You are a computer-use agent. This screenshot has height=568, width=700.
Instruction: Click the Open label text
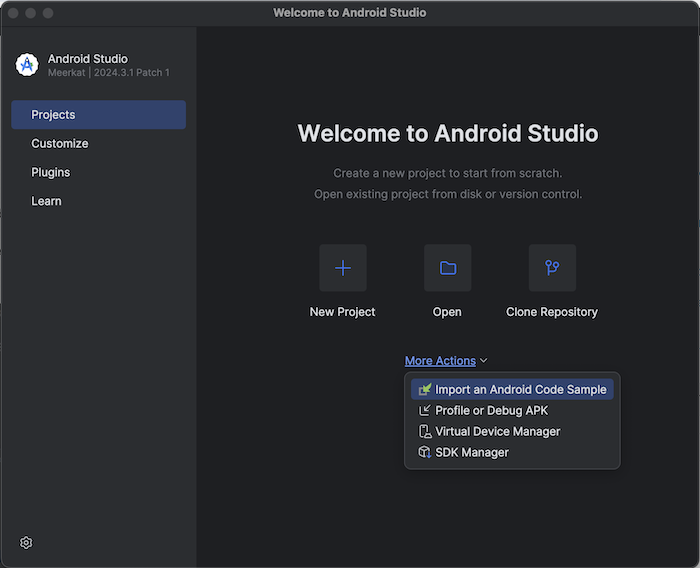click(447, 312)
